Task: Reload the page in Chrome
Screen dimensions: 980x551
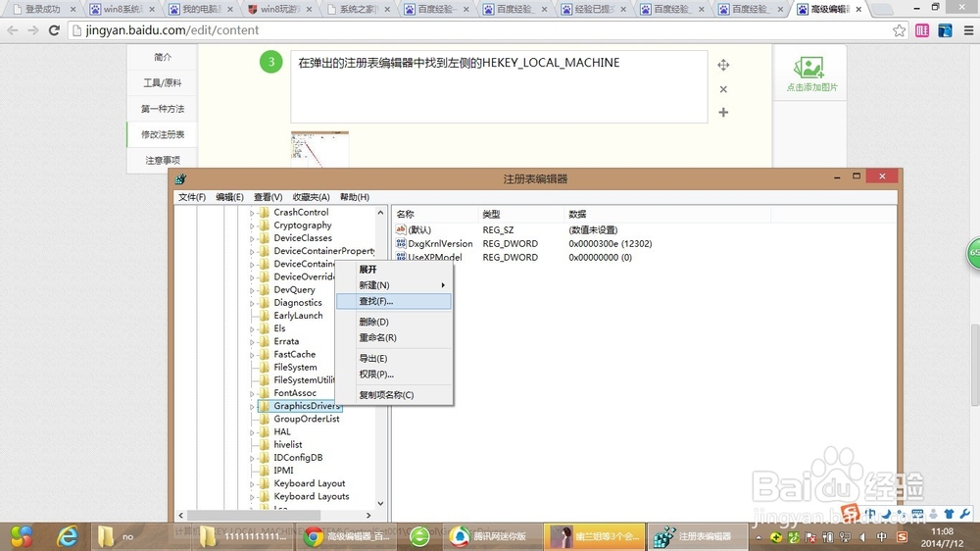Action: click(x=54, y=30)
